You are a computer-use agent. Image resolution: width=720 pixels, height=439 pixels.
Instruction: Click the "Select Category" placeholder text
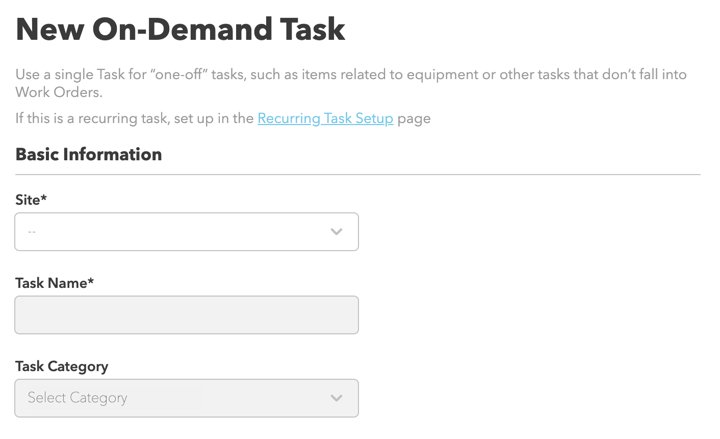tap(77, 398)
